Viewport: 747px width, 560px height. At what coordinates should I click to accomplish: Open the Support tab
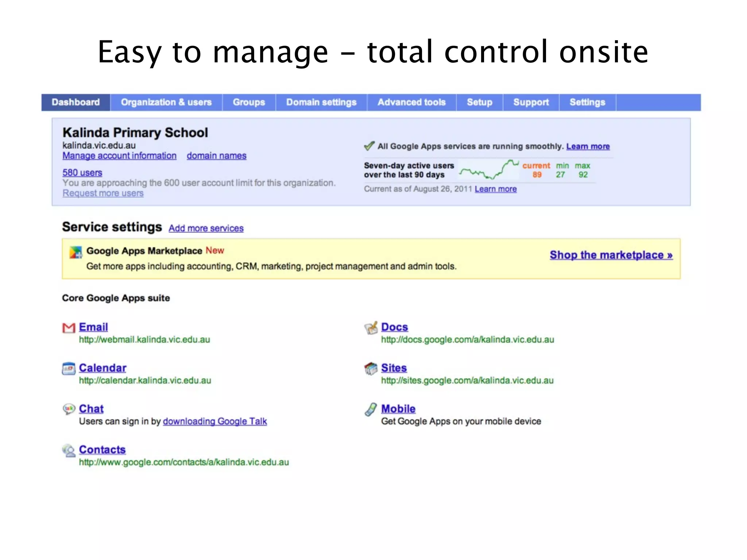coord(531,102)
